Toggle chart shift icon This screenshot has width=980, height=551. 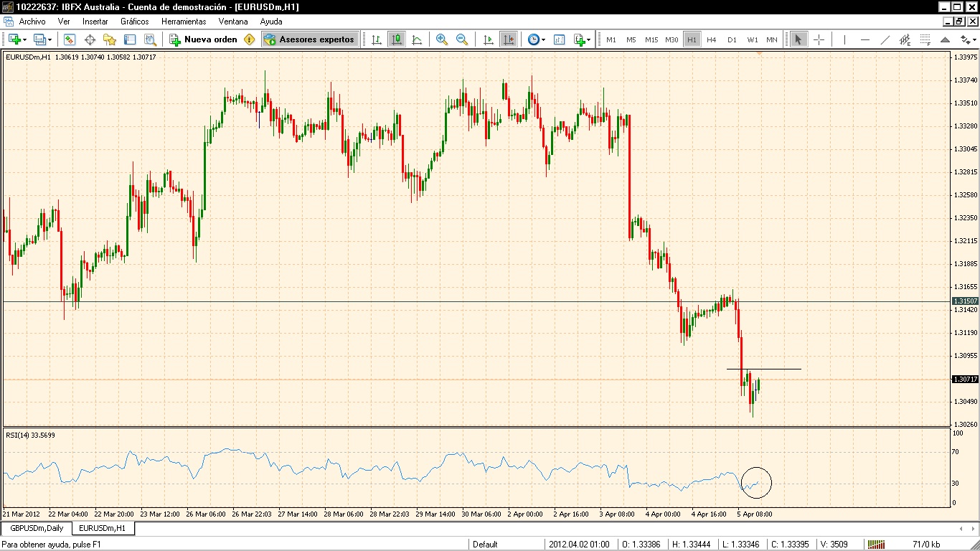tap(508, 39)
